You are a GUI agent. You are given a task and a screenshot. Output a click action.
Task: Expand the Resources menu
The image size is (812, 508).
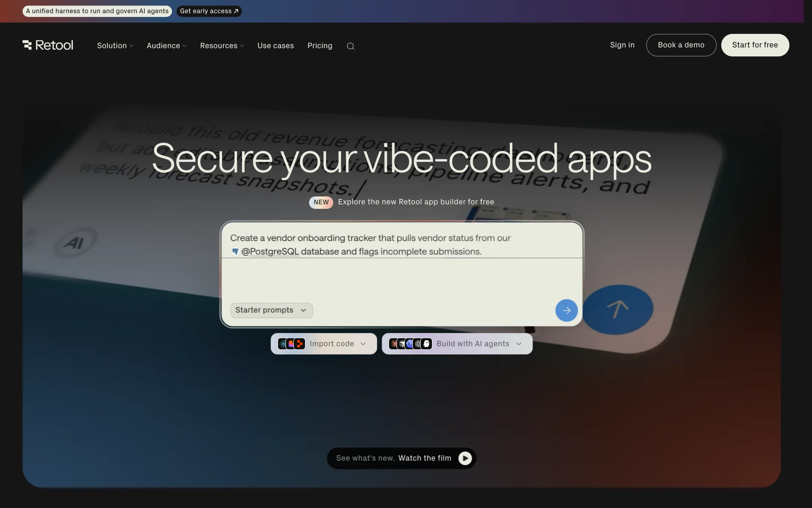(222, 46)
